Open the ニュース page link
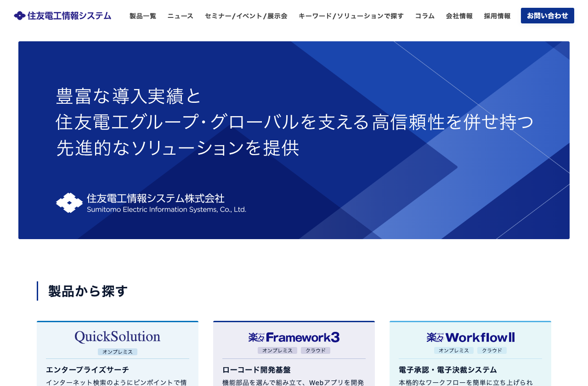The width and height of the screenshot is (588, 386). coord(180,16)
